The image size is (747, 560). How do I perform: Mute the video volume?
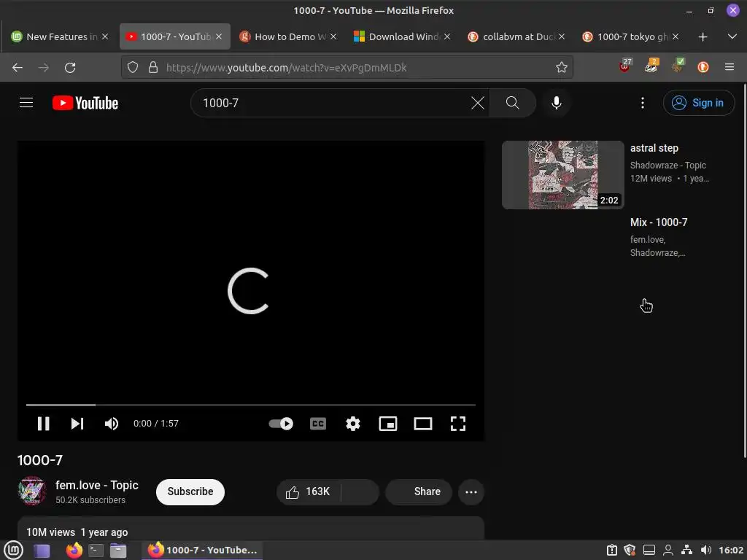click(x=111, y=424)
